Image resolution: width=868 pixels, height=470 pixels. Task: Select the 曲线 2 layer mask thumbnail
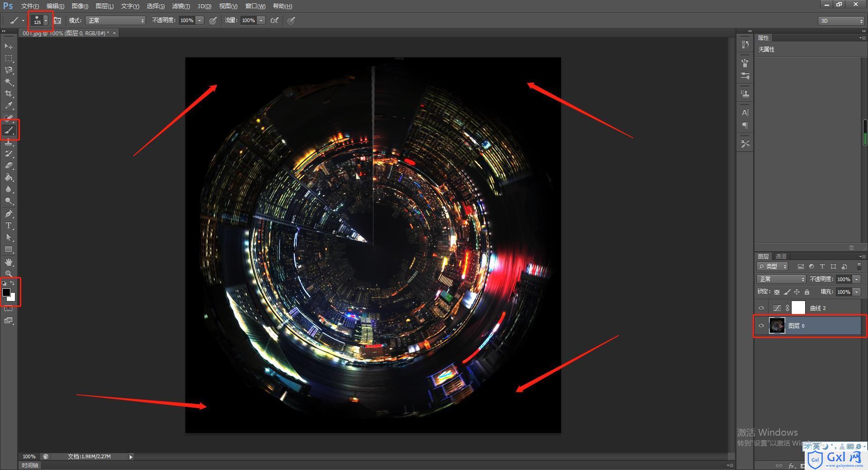[x=798, y=308]
